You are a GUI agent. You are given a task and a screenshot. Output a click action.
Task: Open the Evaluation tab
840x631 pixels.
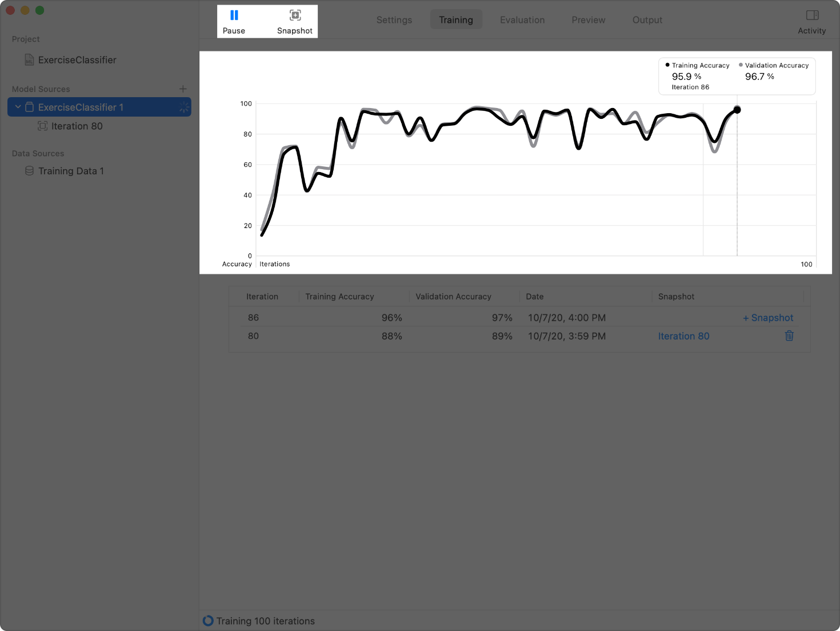522,20
